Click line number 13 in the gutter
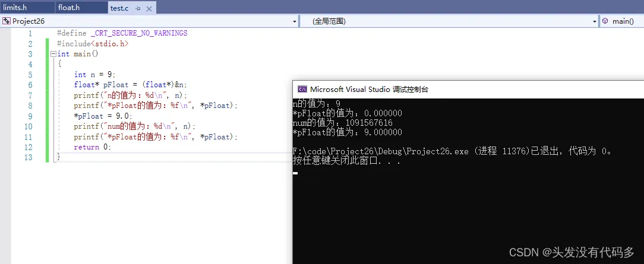This screenshot has width=644, height=264. click(x=28, y=157)
